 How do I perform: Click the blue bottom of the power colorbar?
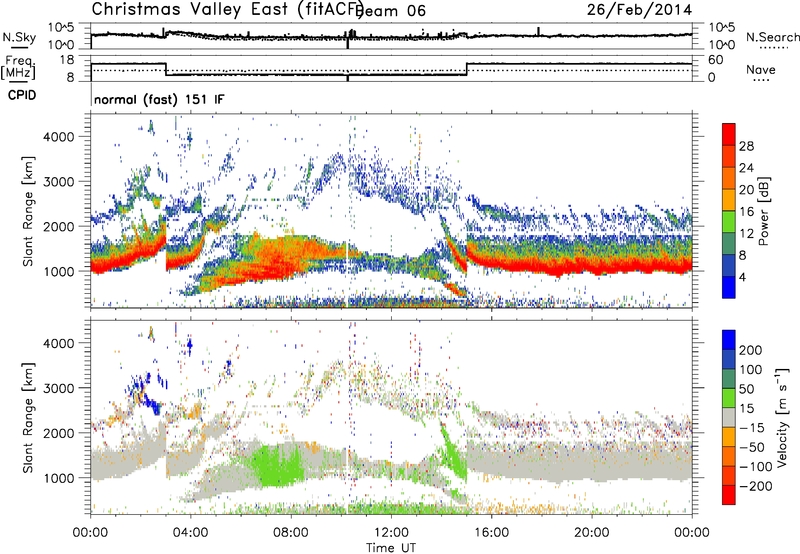click(x=729, y=287)
